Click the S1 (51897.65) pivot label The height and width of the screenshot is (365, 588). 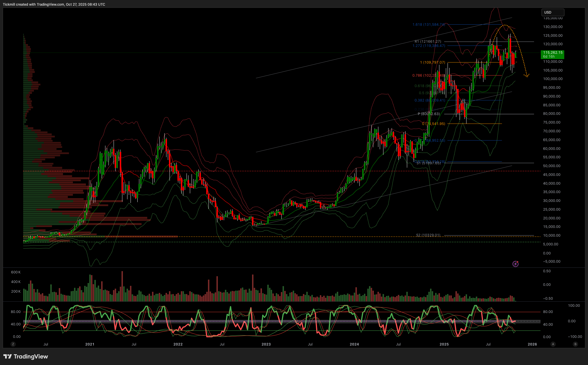click(x=428, y=163)
